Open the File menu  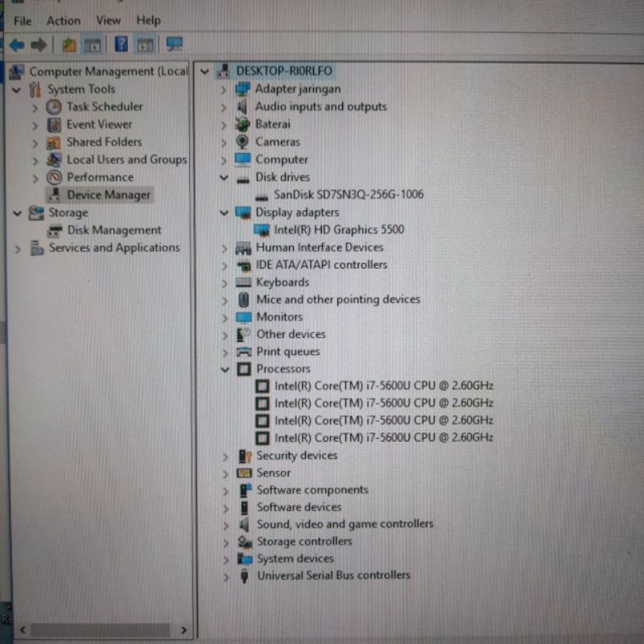[23, 21]
